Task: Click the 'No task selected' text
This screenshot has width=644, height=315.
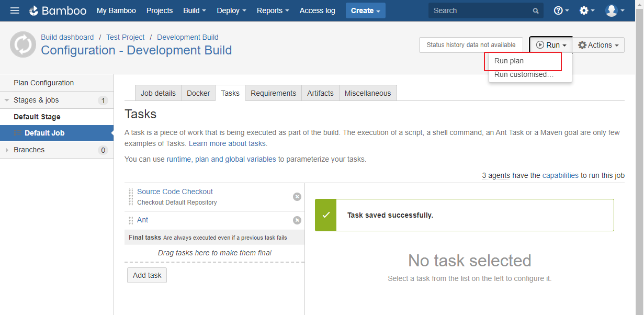Action: pyautogui.click(x=470, y=260)
